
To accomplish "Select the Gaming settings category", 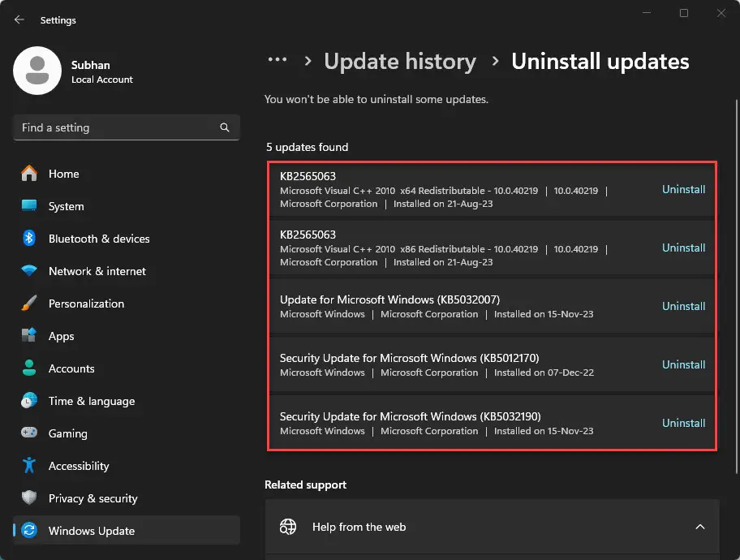I will [127, 433].
